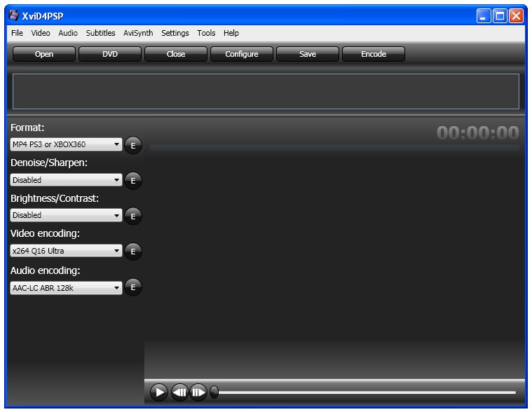Maximize the XviD4PSP window
Screen dimensions: 532x412
(500, 15)
